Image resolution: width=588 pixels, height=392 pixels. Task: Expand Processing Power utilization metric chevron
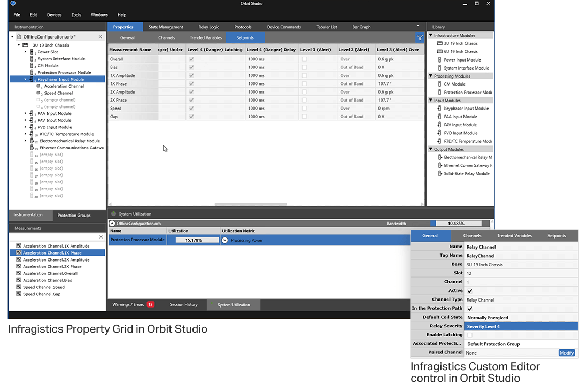tap(225, 241)
